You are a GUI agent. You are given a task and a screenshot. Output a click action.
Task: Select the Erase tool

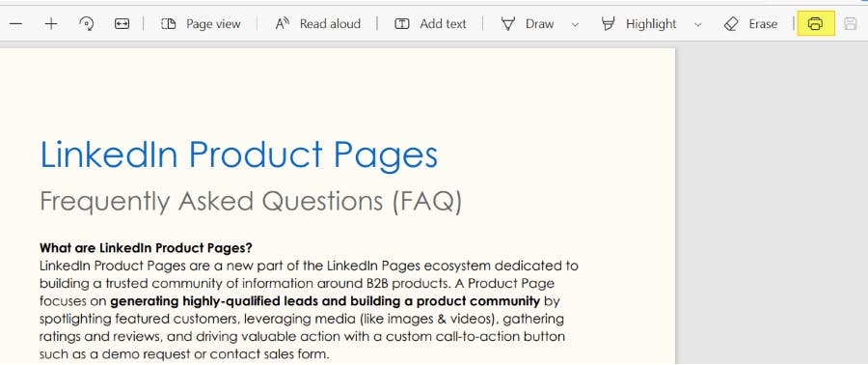pyautogui.click(x=750, y=24)
